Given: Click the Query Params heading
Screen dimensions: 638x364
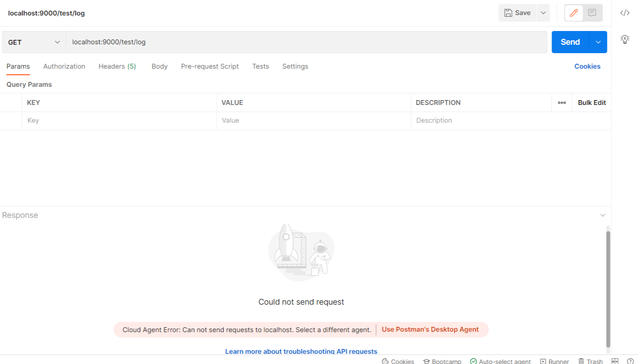Looking at the screenshot, I should (x=29, y=85).
